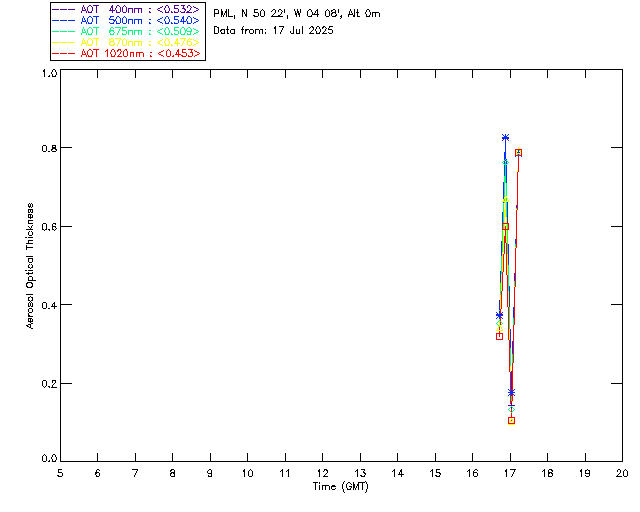
Task: Click the x-axis hour label 9
Action: 210,474
